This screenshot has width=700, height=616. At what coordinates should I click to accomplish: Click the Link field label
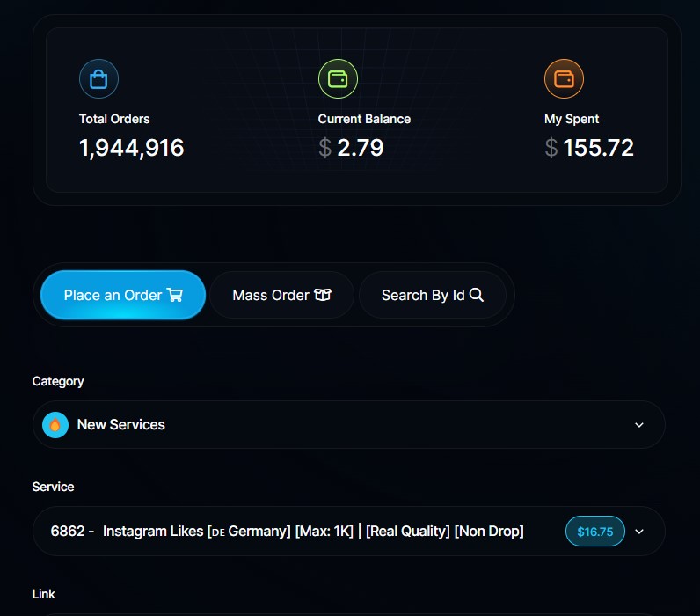point(44,594)
